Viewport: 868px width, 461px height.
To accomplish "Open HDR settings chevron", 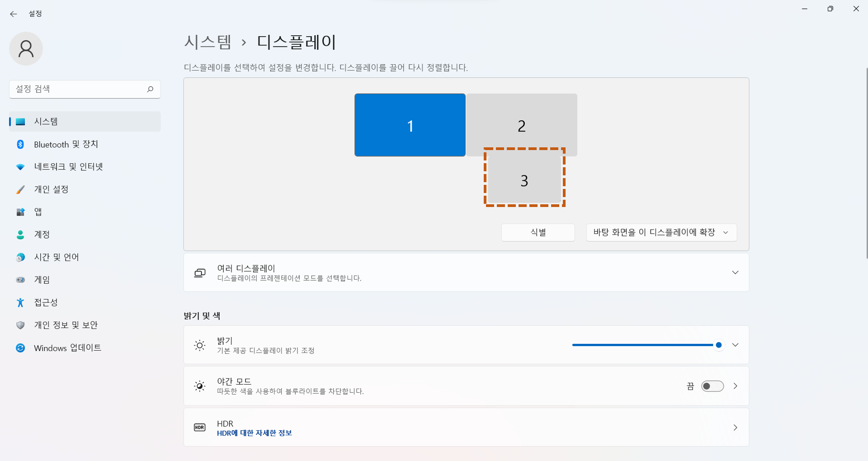I will coord(736,428).
